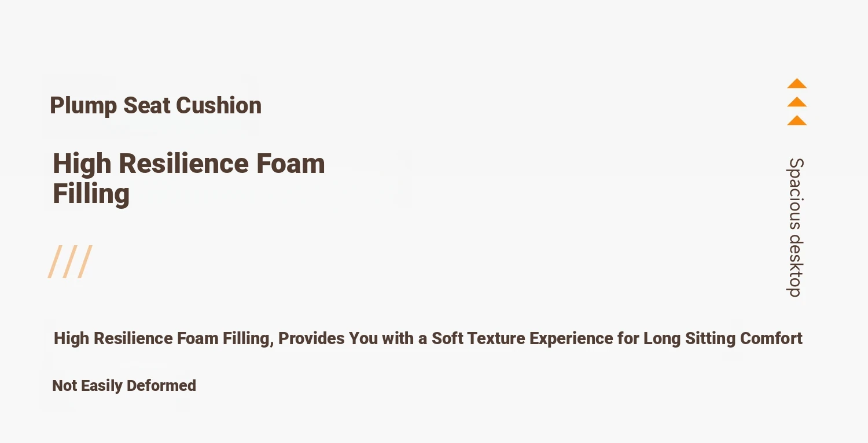Click the word "Deformed" in the bottom line

coord(161,386)
